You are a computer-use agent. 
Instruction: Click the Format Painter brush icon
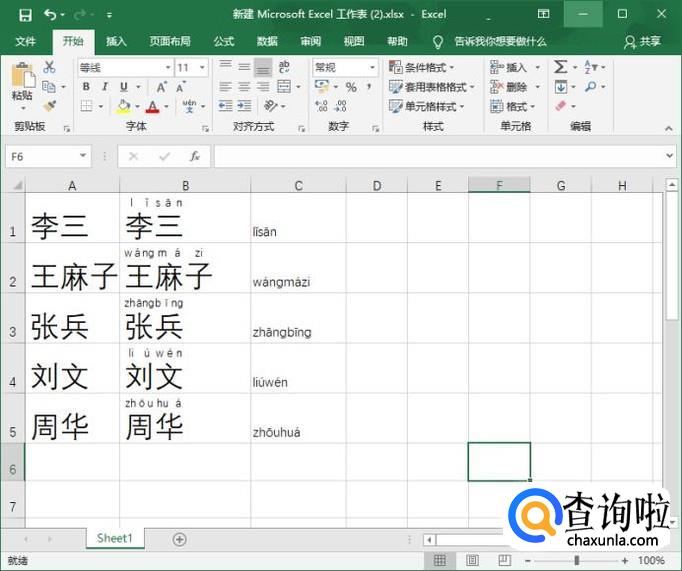pyautogui.click(x=49, y=105)
